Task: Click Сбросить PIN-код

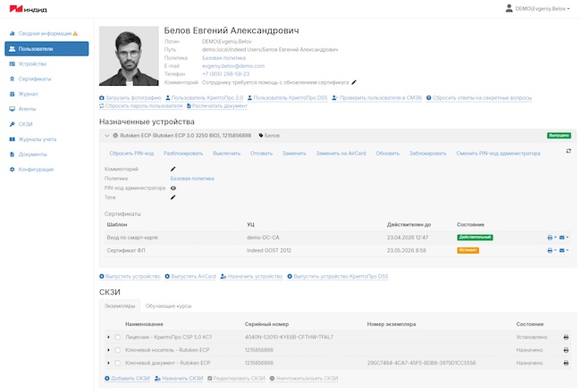Action: pyautogui.click(x=131, y=154)
